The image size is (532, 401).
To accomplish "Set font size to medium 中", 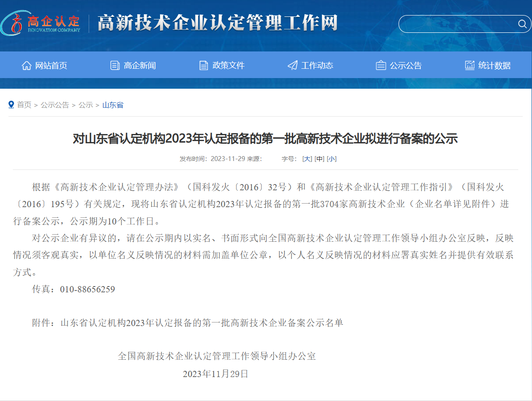I will pyautogui.click(x=319, y=159).
